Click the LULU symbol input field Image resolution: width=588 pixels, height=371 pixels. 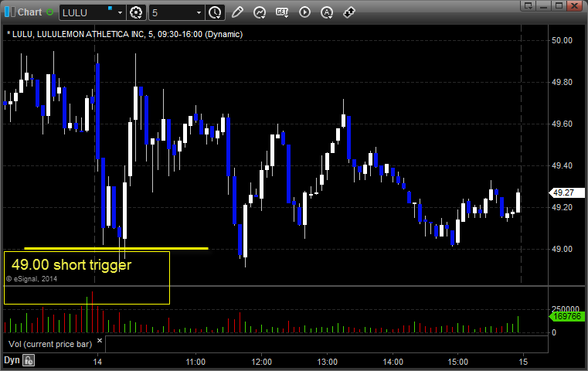tap(87, 13)
